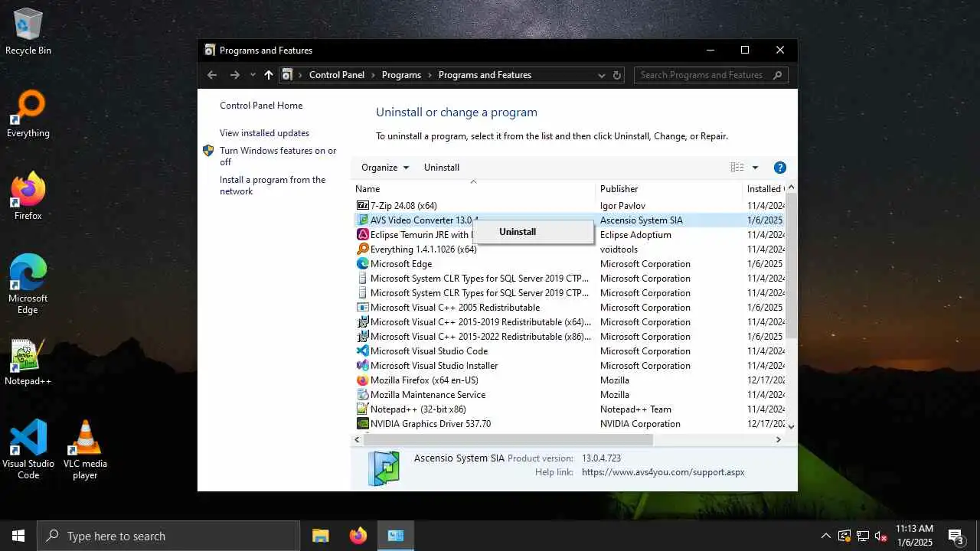This screenshot has width=980, height=551.
Task: Click the Firefox taskbar icon
Action: click(358, 536)
